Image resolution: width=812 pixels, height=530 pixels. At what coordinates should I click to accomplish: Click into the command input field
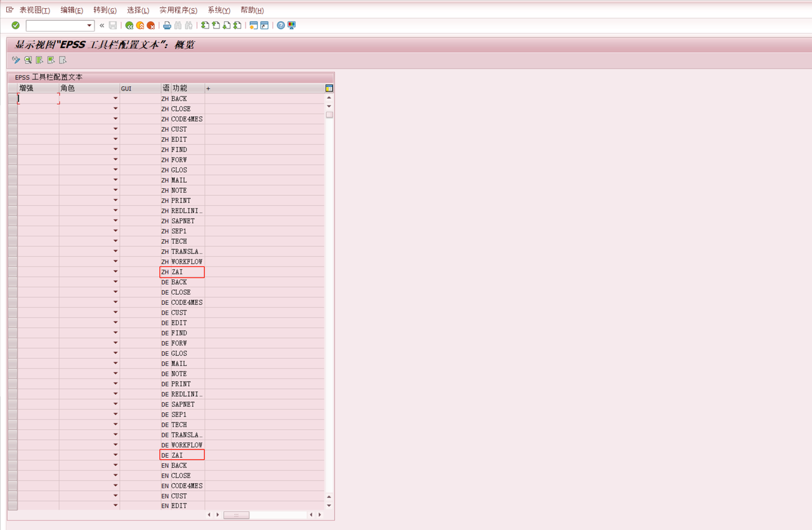tap(56, 25)
